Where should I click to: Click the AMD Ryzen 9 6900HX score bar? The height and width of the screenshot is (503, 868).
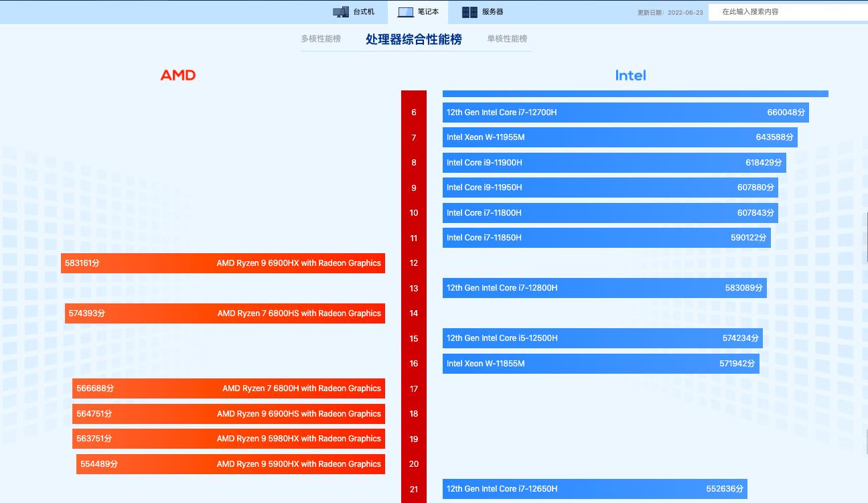click(x=224, y=263)
